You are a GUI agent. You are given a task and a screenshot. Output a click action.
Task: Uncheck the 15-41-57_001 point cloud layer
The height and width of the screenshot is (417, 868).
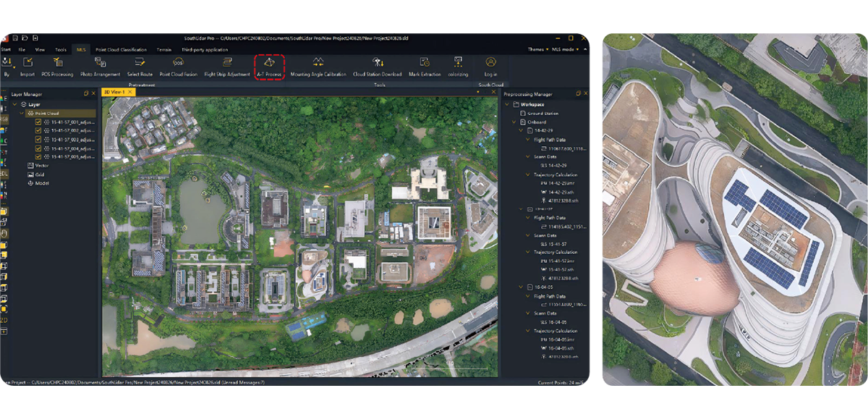click(38, 122)
